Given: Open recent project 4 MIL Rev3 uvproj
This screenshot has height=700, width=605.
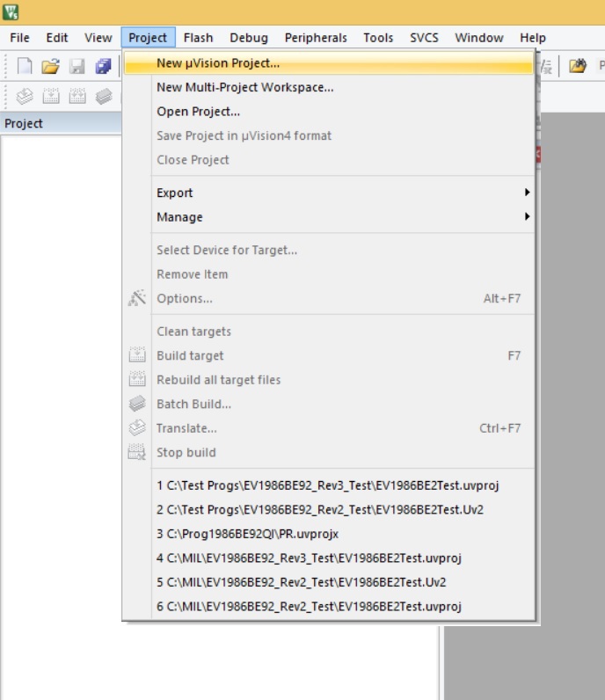Looking at the screenshot, I should pos(329,558).
